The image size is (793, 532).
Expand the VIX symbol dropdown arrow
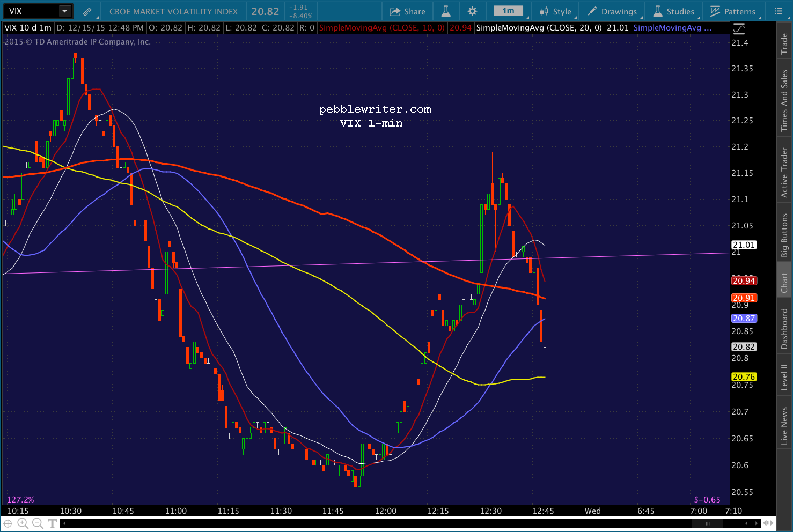(64, 11)
